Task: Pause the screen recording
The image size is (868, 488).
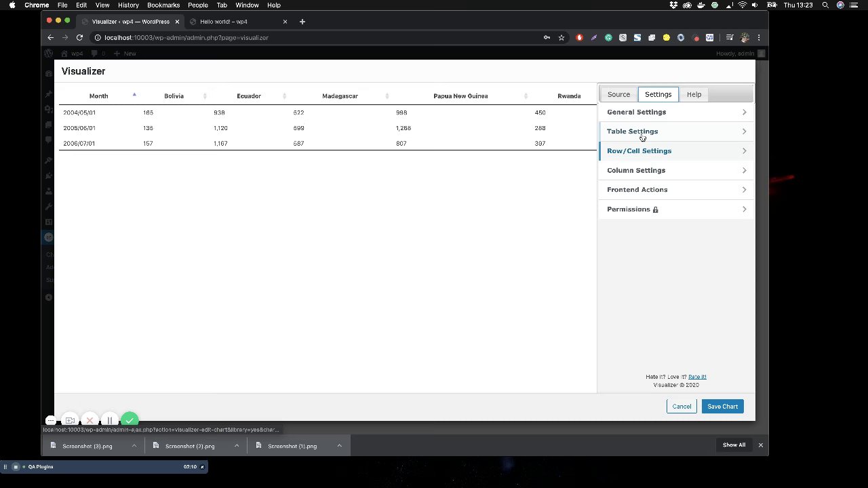Action: coord(109,420)
